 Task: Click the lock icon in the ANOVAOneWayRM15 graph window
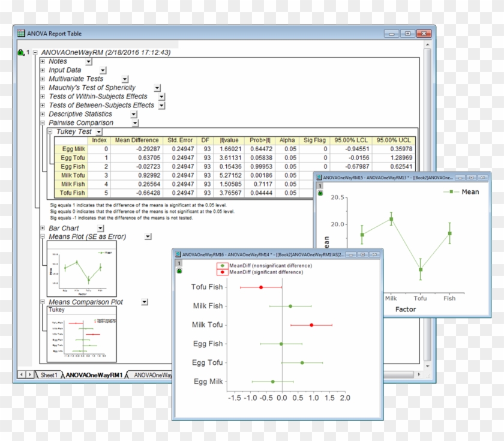pyautogui.click(x=320, y=193)
